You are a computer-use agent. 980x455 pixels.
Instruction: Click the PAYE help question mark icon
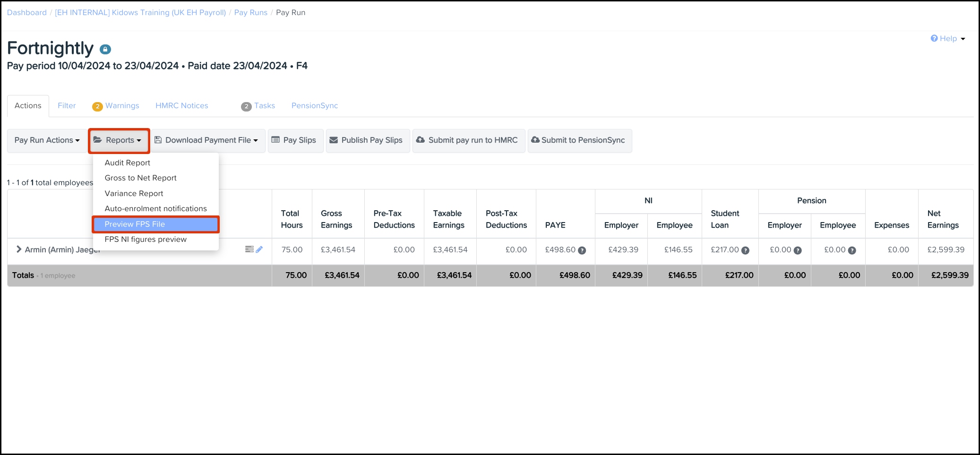[x=582, y=250]
